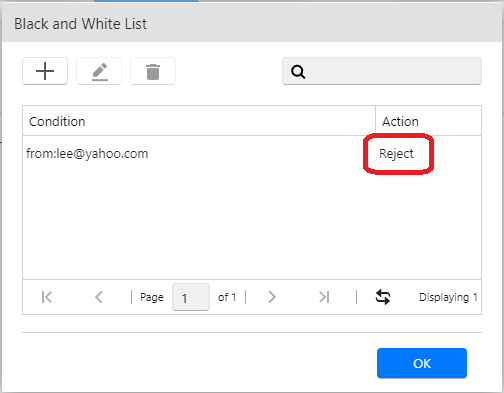Screen dimensions: 504x393
Task: Click the Reject action cell
Action: [x=396, y=154]
